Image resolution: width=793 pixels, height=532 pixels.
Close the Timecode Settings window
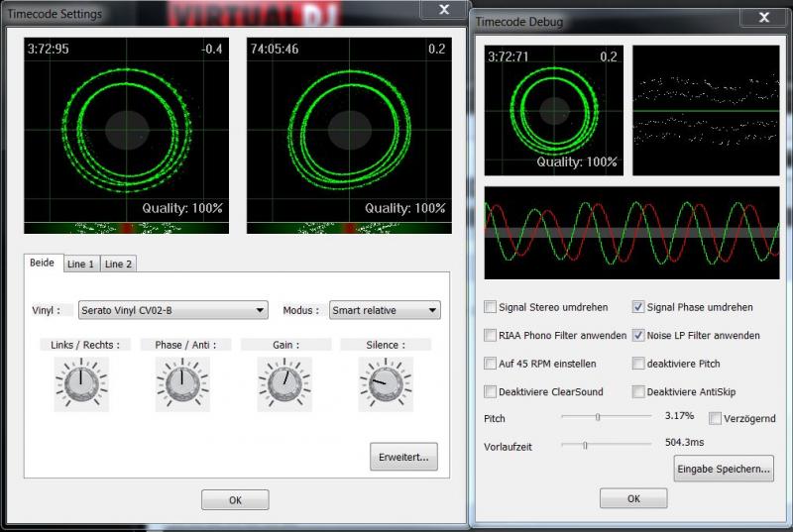pos(443,10)
